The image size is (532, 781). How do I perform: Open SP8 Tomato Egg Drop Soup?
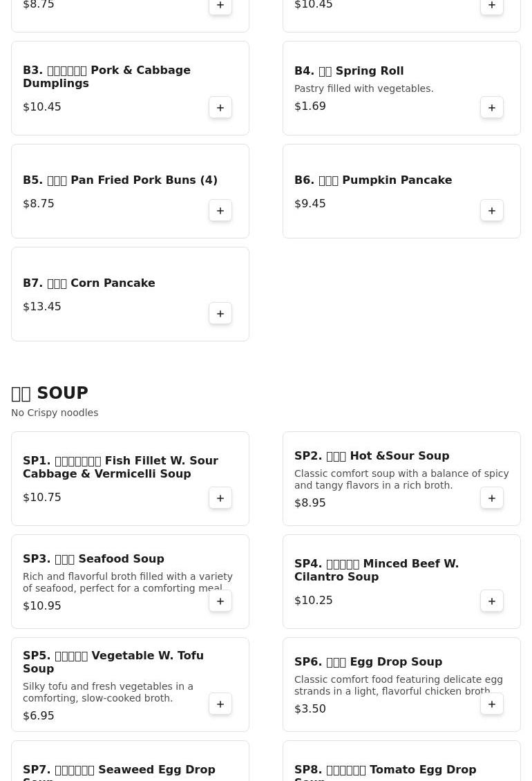click(385, 771)
